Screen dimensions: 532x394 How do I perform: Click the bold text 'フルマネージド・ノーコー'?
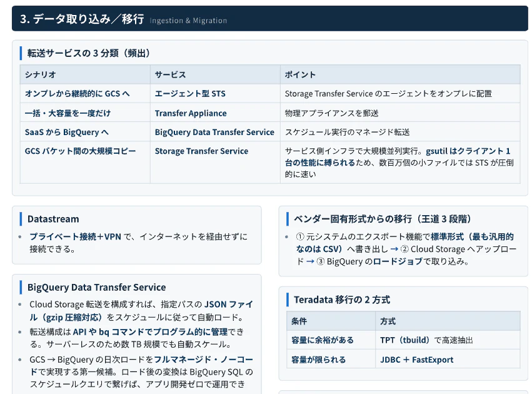click(203, 360)
